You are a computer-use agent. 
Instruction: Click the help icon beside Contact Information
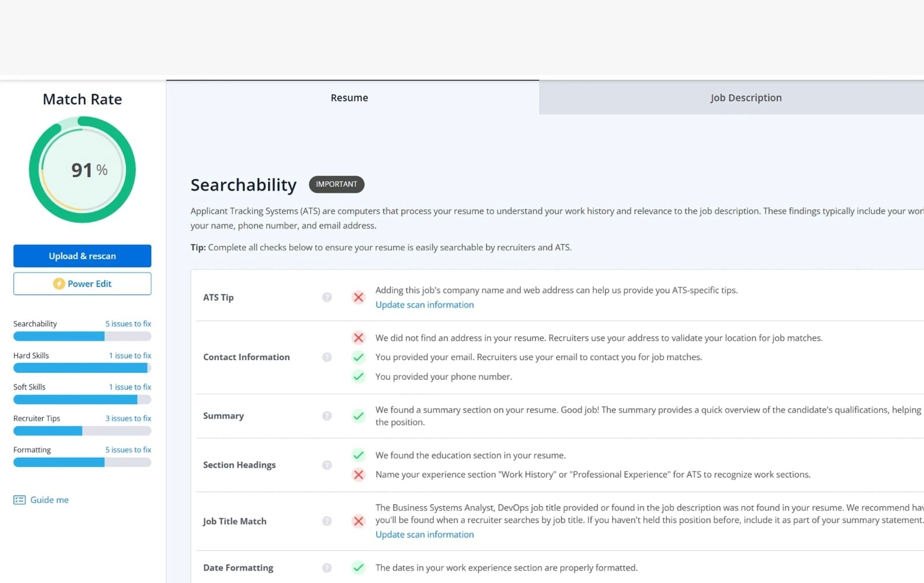point(327,357)
